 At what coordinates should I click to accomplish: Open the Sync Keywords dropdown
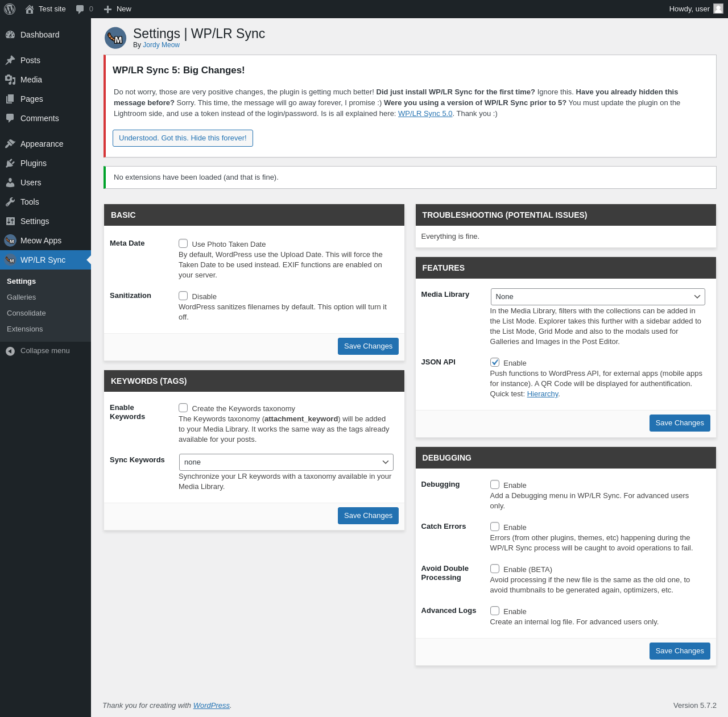[x=286, y=462]
